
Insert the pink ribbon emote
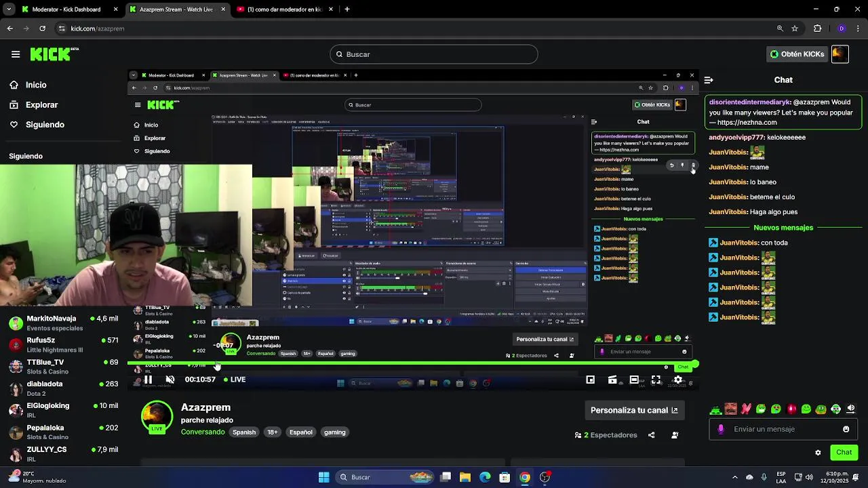(x=746, y=409)
